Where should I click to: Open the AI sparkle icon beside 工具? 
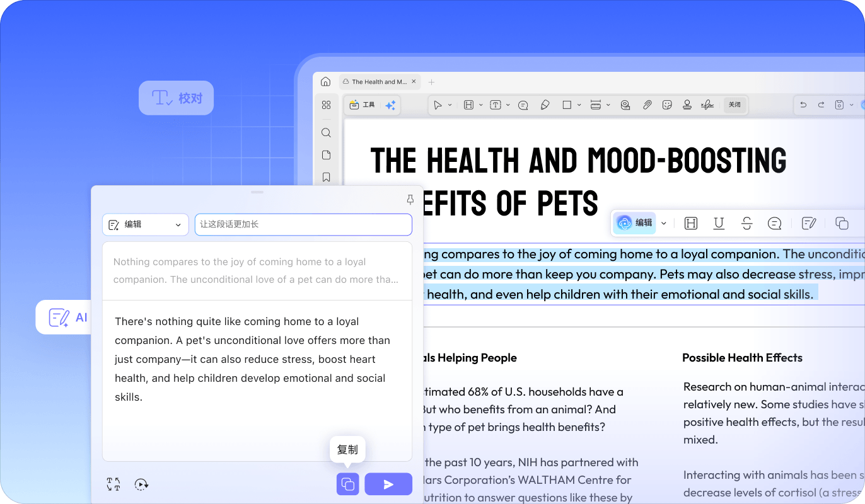[x=390, y=105]
